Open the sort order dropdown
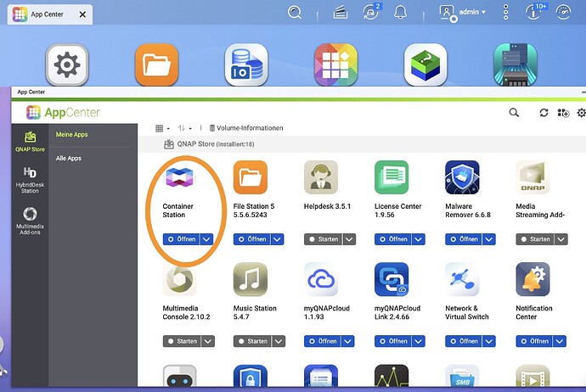Screen dimensions: 586x392 pos(184,128)
